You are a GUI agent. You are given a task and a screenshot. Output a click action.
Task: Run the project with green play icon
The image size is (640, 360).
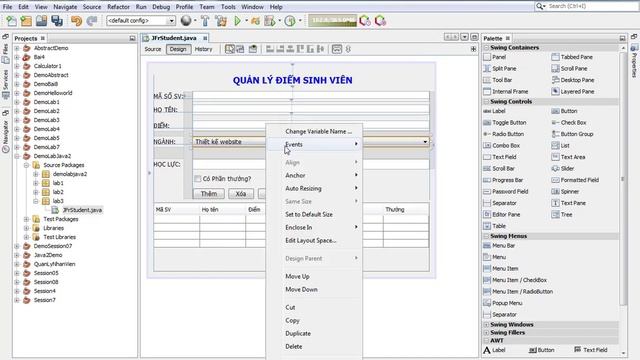pyautogui.click(x=237, y=21)
